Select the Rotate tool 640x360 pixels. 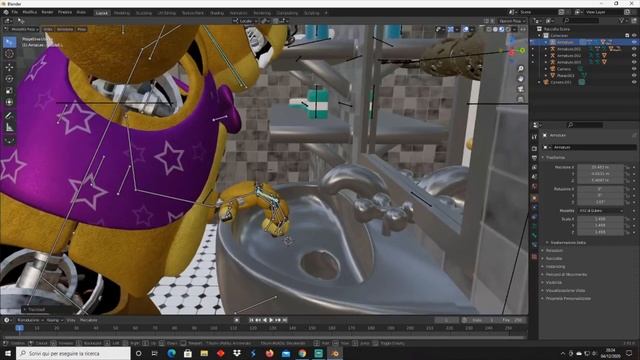pos(9,79)
